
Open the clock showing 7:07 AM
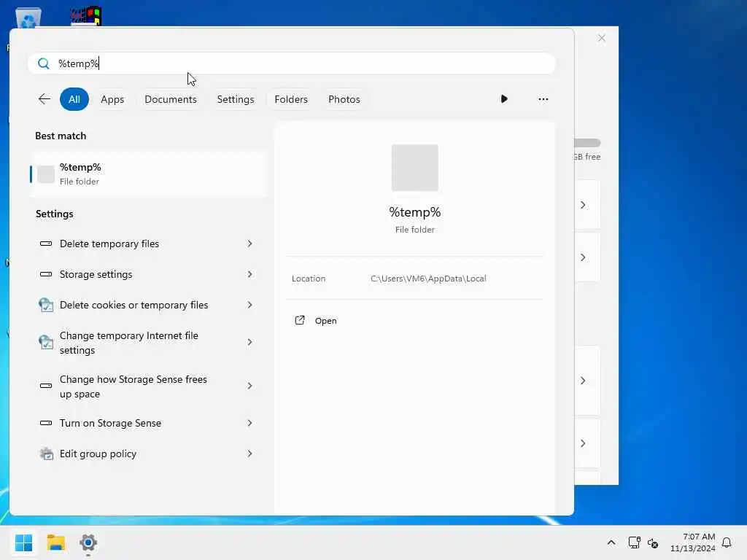[x=693, y=542]
